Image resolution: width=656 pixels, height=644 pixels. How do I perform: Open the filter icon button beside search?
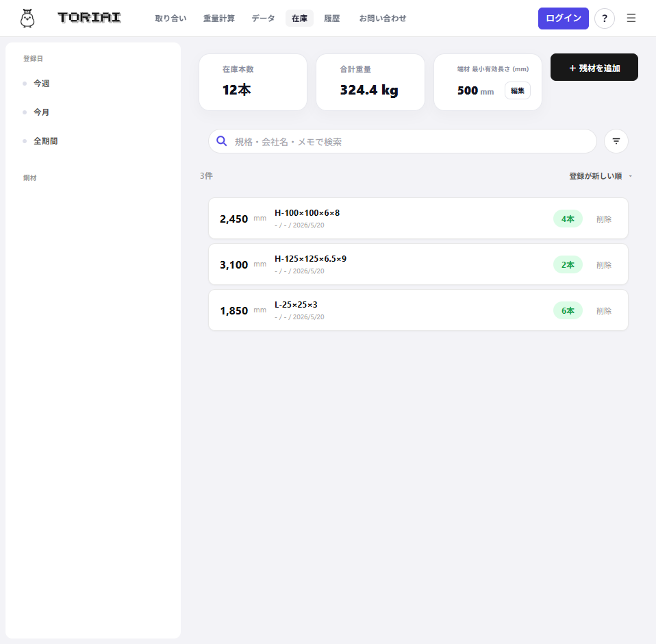pyautogui.click(x=616, y=141)
